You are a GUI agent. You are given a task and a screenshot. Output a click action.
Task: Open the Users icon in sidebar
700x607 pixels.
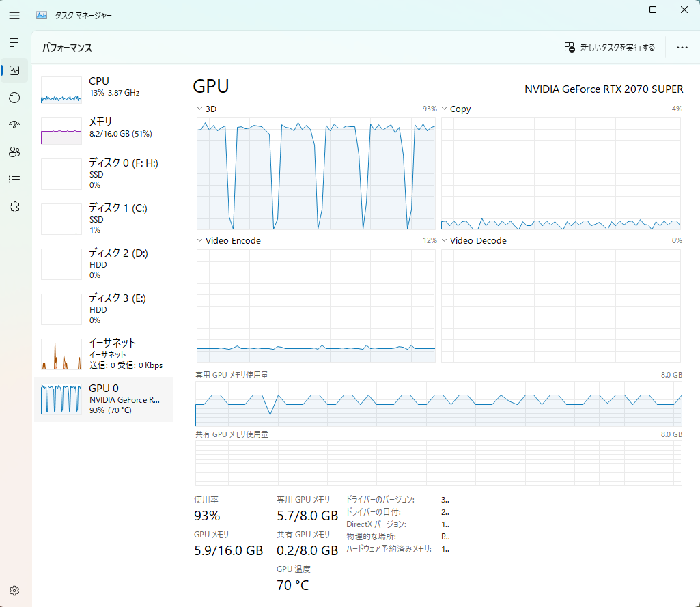tap(14, 152)
